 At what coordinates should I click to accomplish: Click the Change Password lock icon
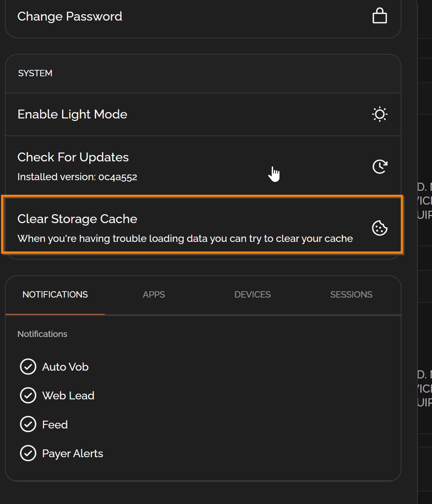click(380, 16)
